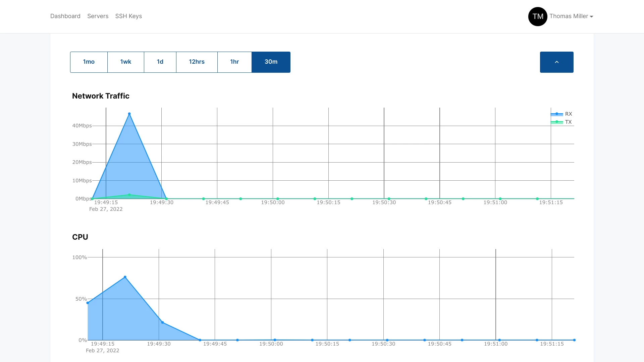
Task: Open the Thomas Miller account dropdown
Action: (571, 16)
